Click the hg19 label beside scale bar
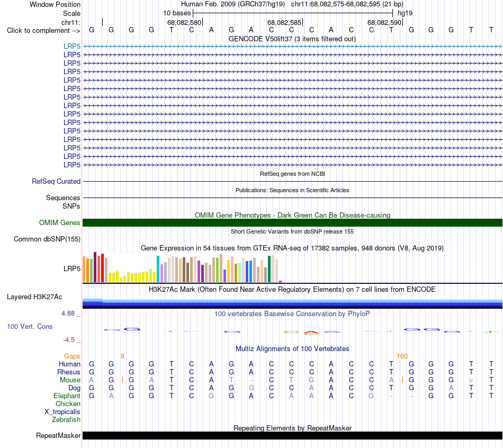Screen dimensions: 503x448 (x=405, y=13)
